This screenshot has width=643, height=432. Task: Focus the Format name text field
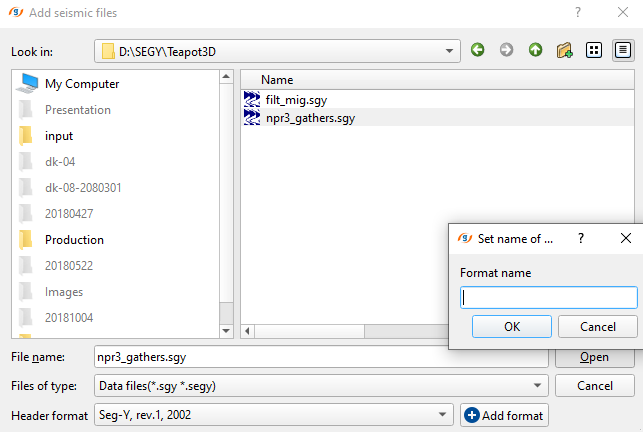point(548,298)
